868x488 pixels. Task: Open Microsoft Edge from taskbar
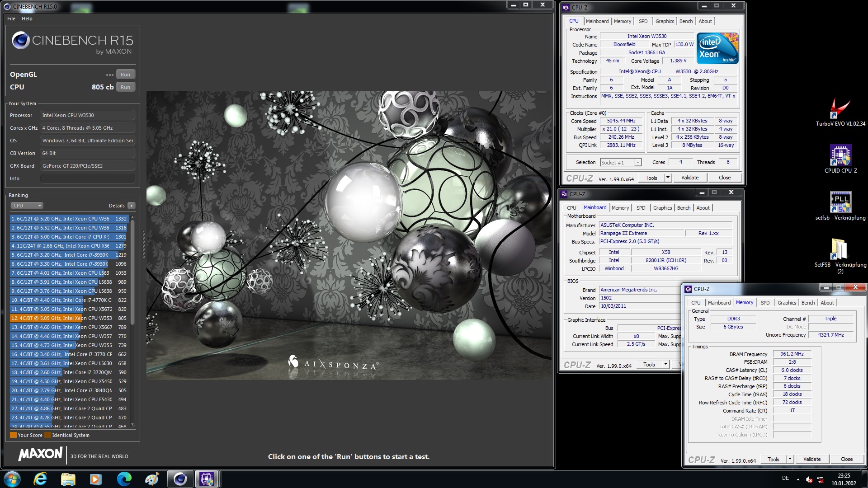[124, 479]
